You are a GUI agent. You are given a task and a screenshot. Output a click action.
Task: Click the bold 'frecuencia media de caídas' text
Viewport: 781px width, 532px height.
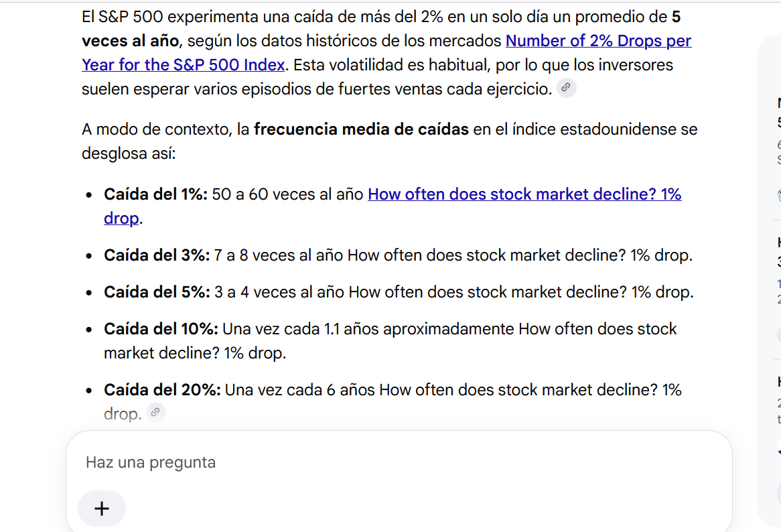tap(361, 129)
